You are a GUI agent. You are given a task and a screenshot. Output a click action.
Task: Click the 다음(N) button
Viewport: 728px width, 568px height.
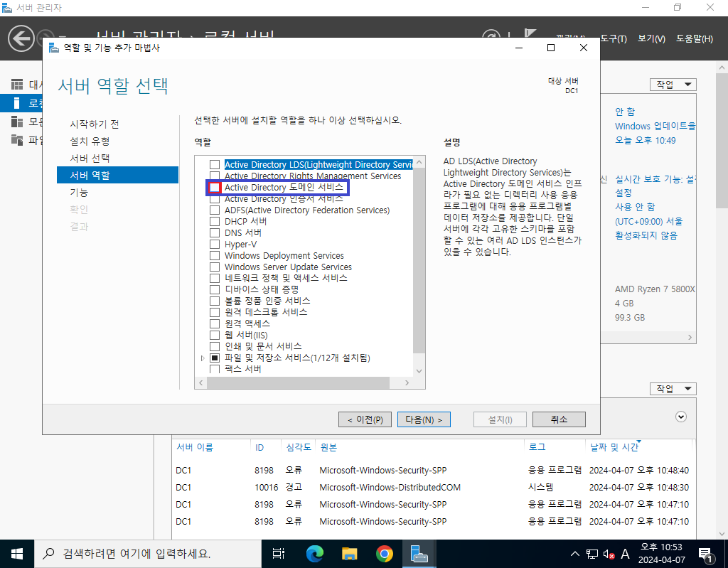click(424, 419)
